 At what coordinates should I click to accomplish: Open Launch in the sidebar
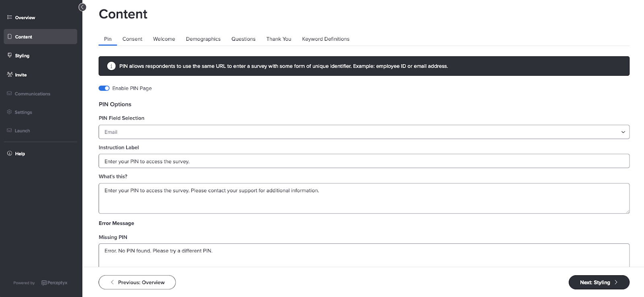40,131
